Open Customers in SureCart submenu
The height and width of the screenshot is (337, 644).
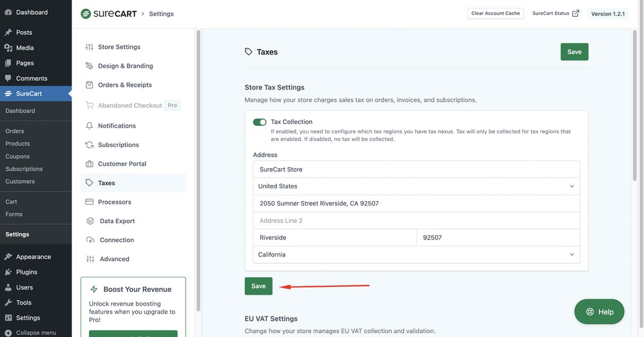coord(20,181)
